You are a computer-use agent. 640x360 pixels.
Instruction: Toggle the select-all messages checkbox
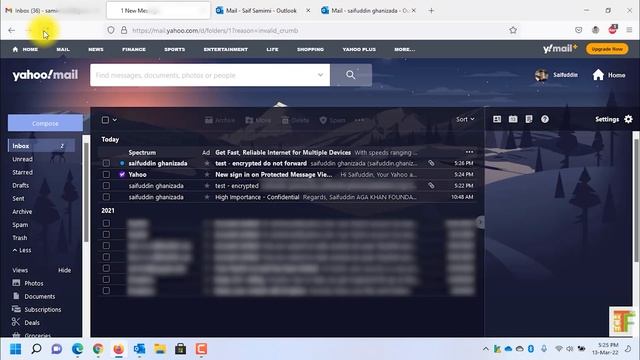105,120
